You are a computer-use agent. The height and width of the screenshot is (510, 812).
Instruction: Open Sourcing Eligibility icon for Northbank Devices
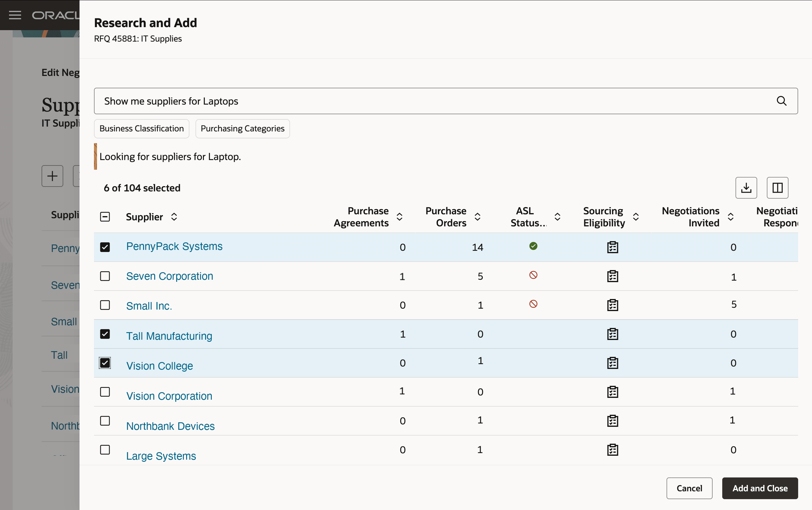(612, 421)
